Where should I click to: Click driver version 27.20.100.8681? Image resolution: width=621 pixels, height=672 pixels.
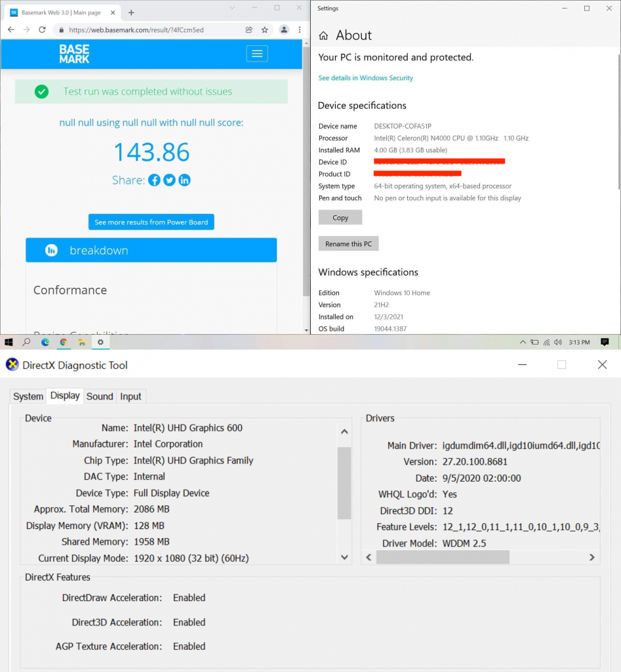tap(475, 461)
